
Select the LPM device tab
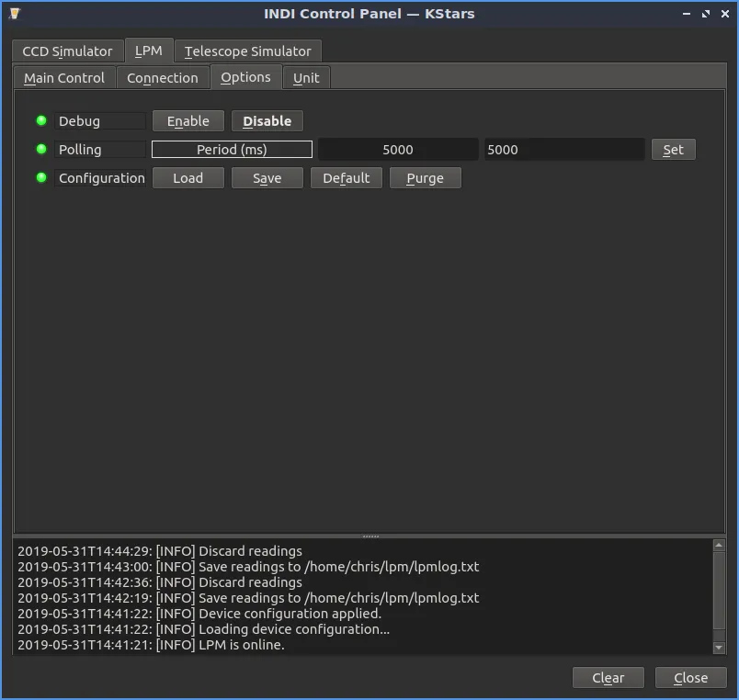pyautogui.click(x=149, y=51)
